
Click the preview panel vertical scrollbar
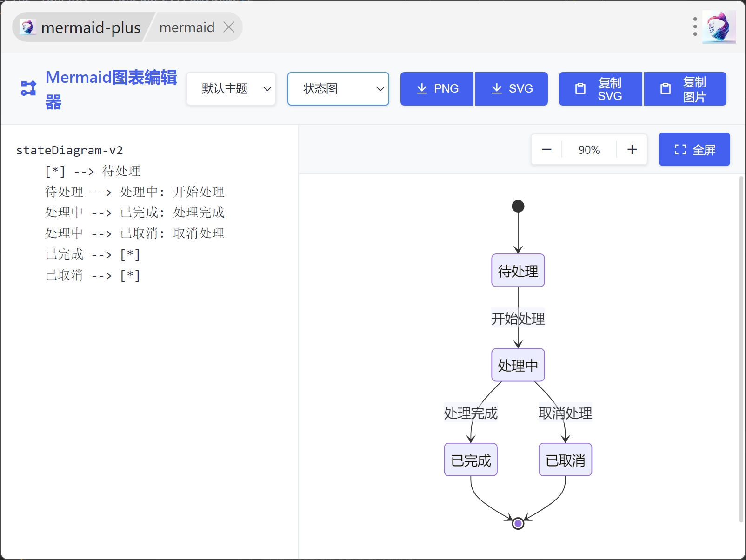[741, 349]
